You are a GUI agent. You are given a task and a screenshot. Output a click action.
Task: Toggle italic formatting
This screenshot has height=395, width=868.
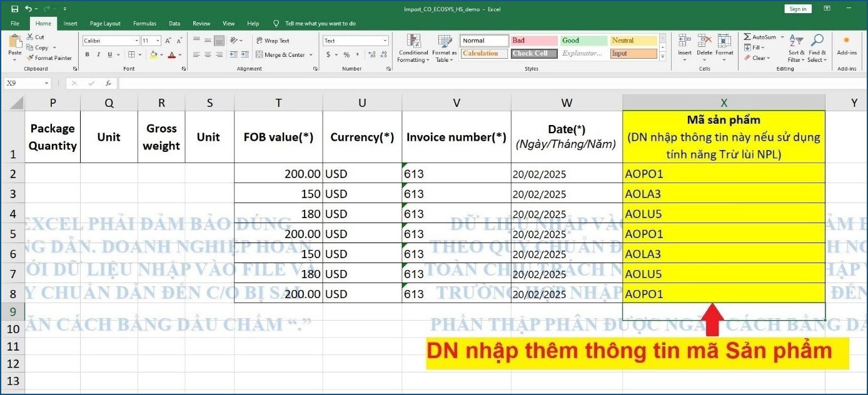coord(98,55)
